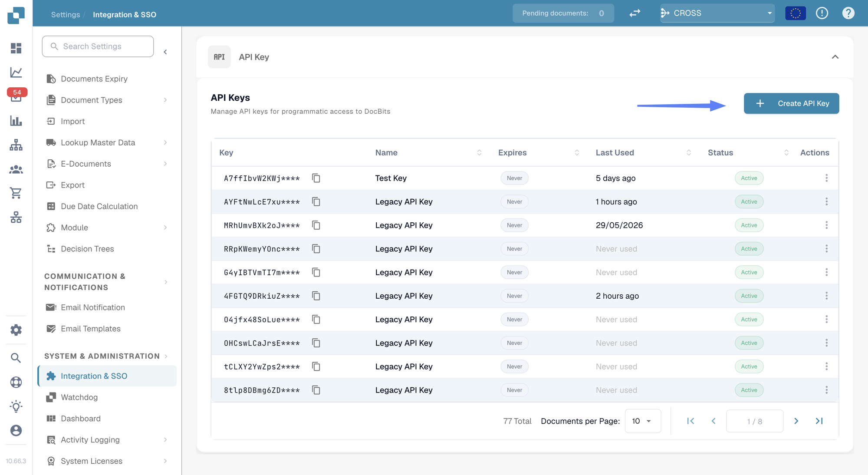
Task: Click the help question mark icon
Action: (848, 13)
